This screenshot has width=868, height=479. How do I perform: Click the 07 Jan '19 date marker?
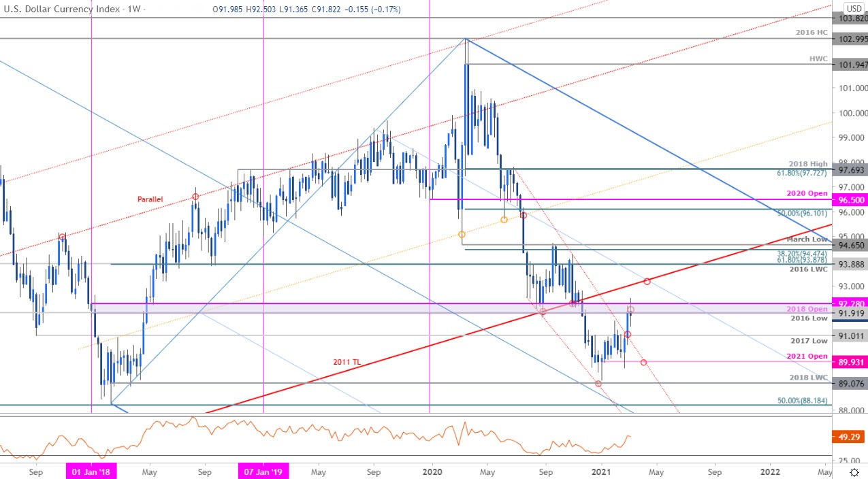click(x=263, y=471)
